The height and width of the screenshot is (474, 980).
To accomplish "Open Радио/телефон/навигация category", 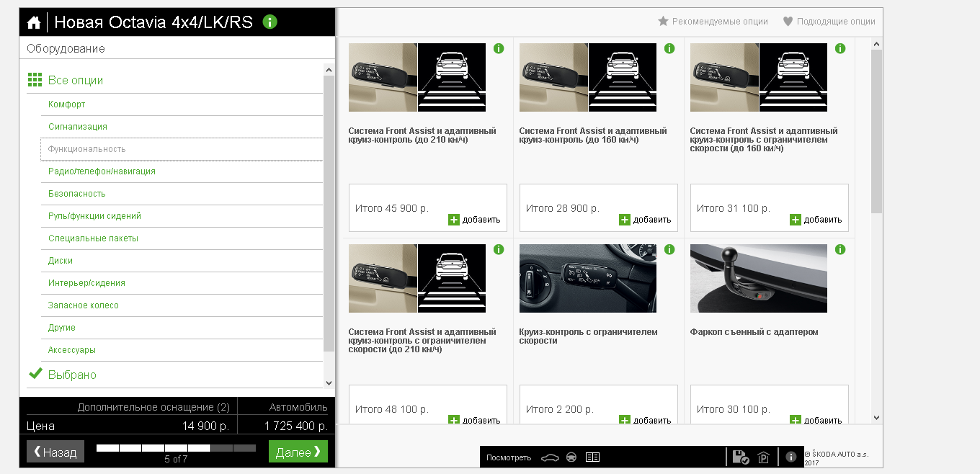I will coord(182,171).
